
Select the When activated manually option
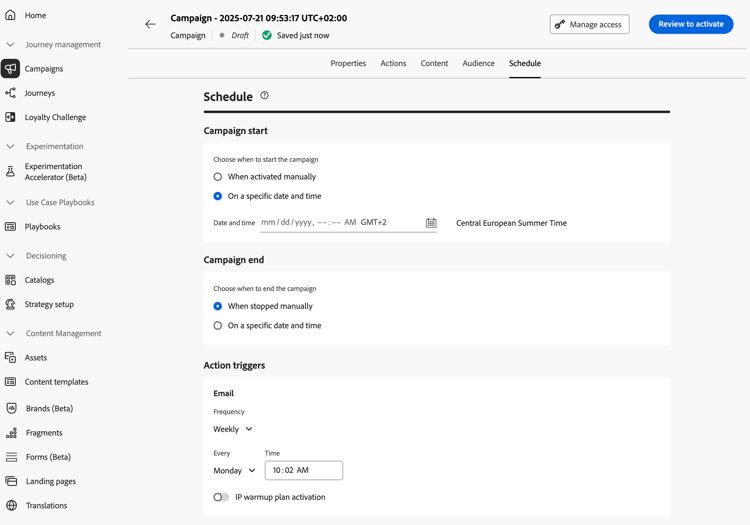point(218,177)
